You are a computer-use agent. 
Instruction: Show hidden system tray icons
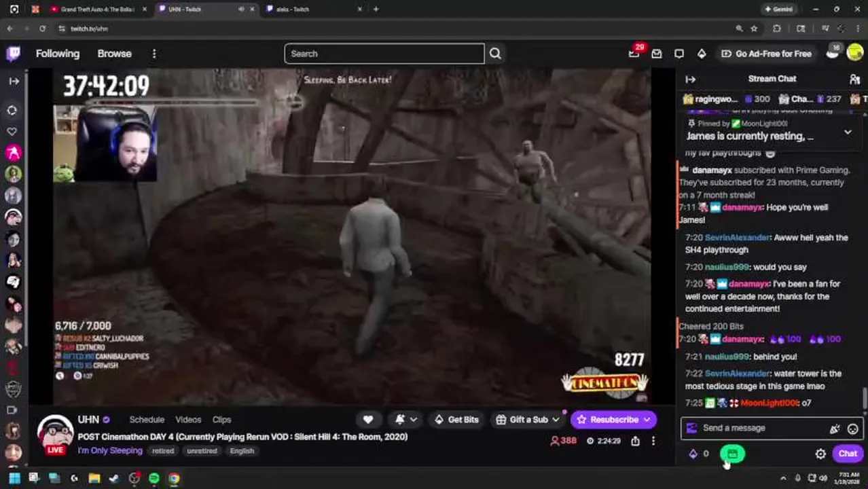click(783, 478)
